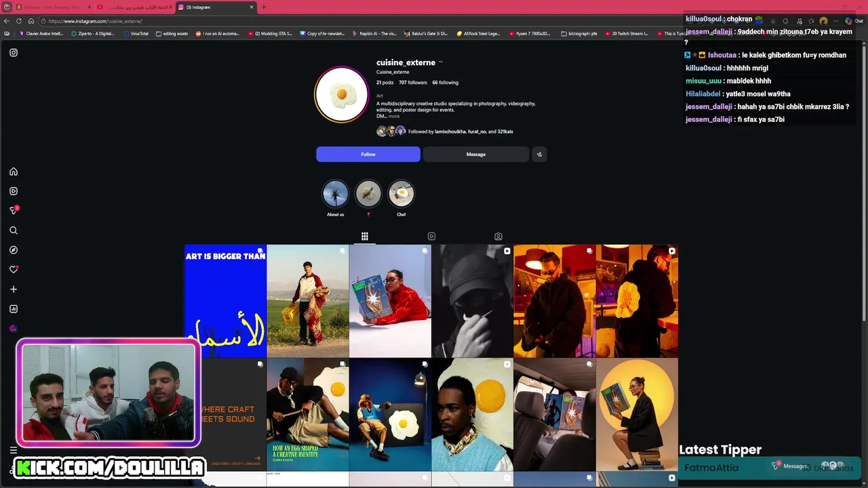Screen dimensions: 868x488
Task: Open the man in blue sweater with egg post
Action: point(472,414)
